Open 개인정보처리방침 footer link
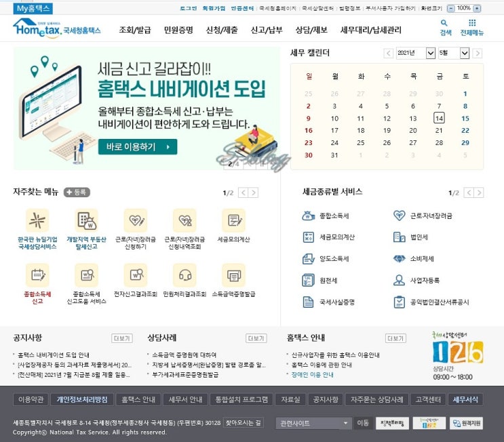This screenshot has height=442, width=504. 82,399
